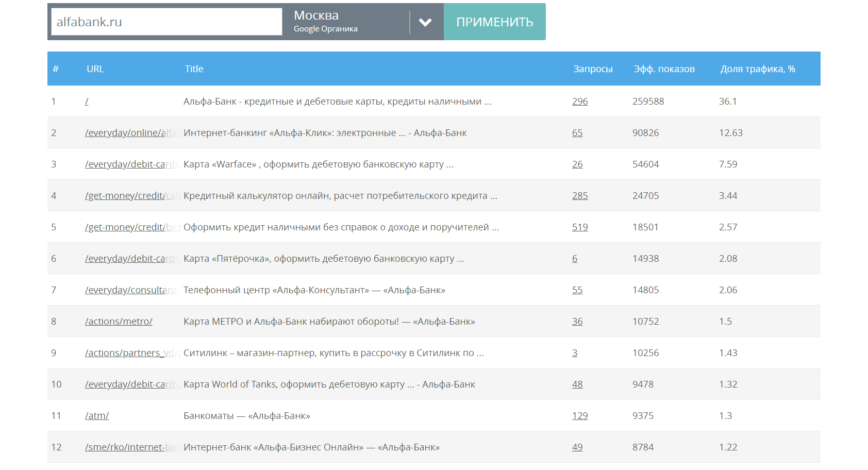Open the 26 queries link

(x=577, y=164)
